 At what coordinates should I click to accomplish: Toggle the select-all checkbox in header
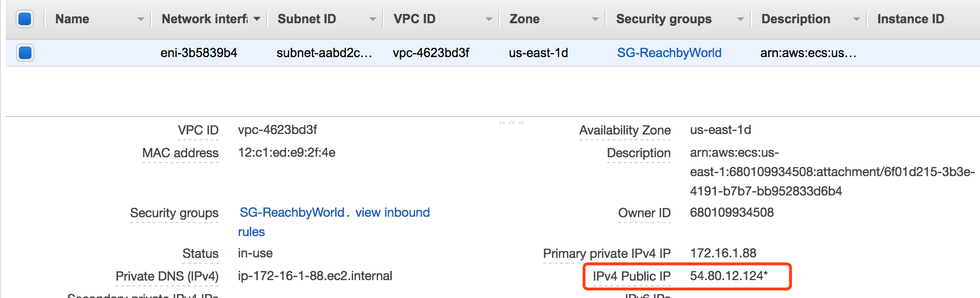tap(25, 19)
